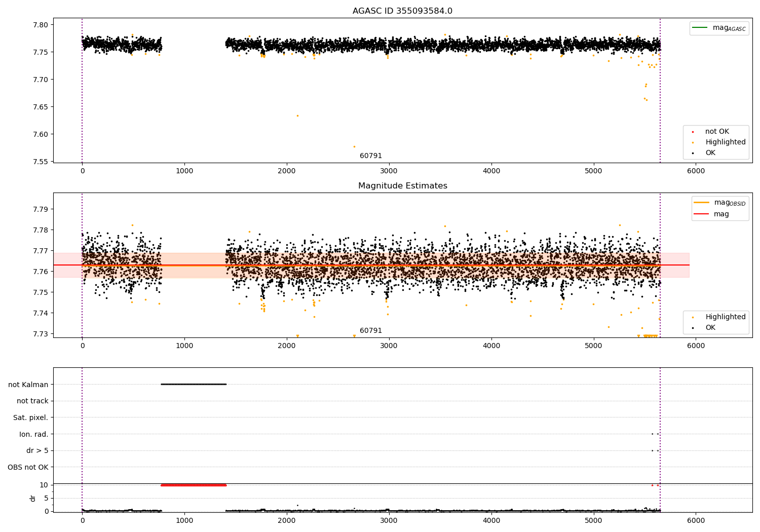
Task: Click the 3000 x-tick label of the top plot
Action: [389, 171]
